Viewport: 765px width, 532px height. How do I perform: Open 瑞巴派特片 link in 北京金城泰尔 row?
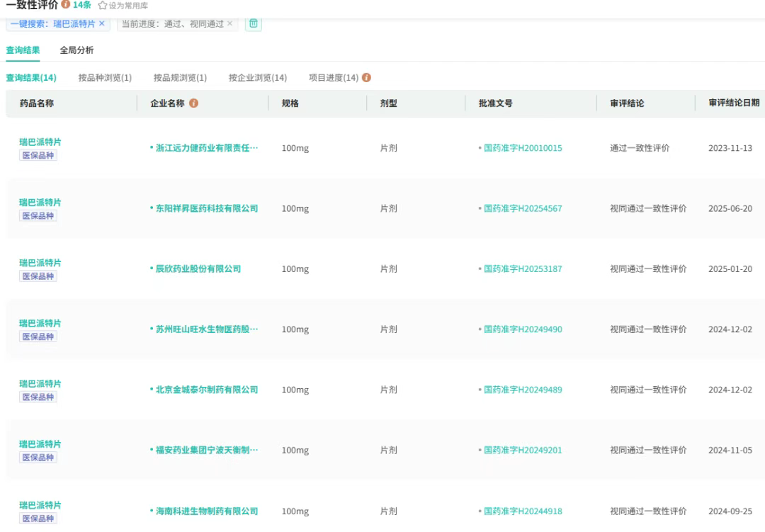pos(40,384)
